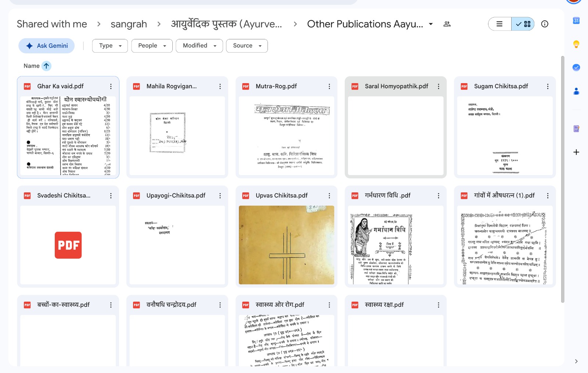This screenshot has width=588, height=373.
Task: Select Upayogi-Chikitsa.pdf thumbnail preview
Action: coord(177,245)
